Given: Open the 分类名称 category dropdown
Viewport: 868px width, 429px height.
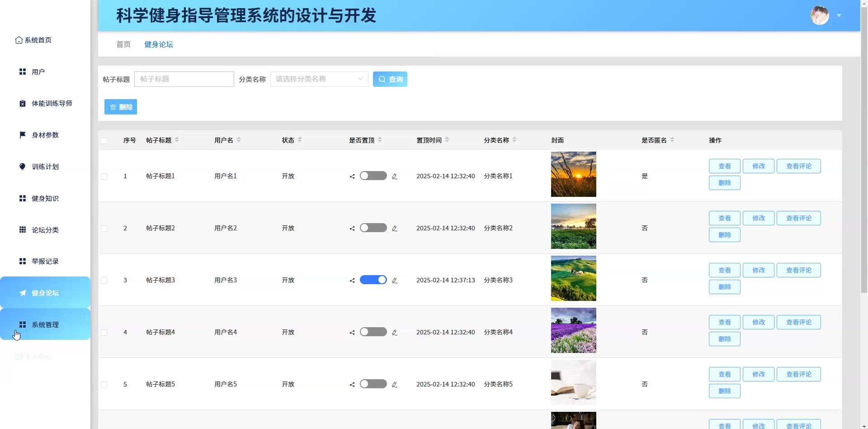Looking at the screenshot, I should (319, 79).
